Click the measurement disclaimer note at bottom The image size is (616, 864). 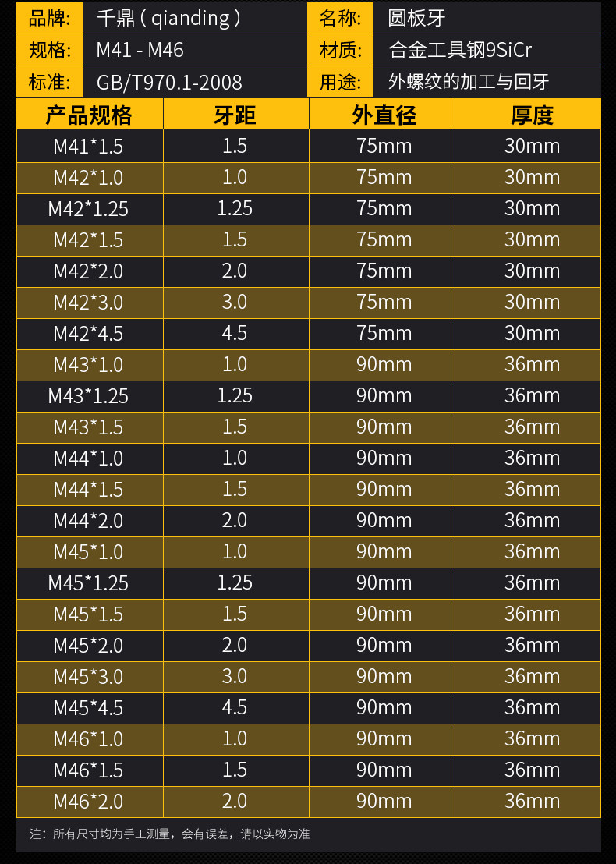(170, 834)
